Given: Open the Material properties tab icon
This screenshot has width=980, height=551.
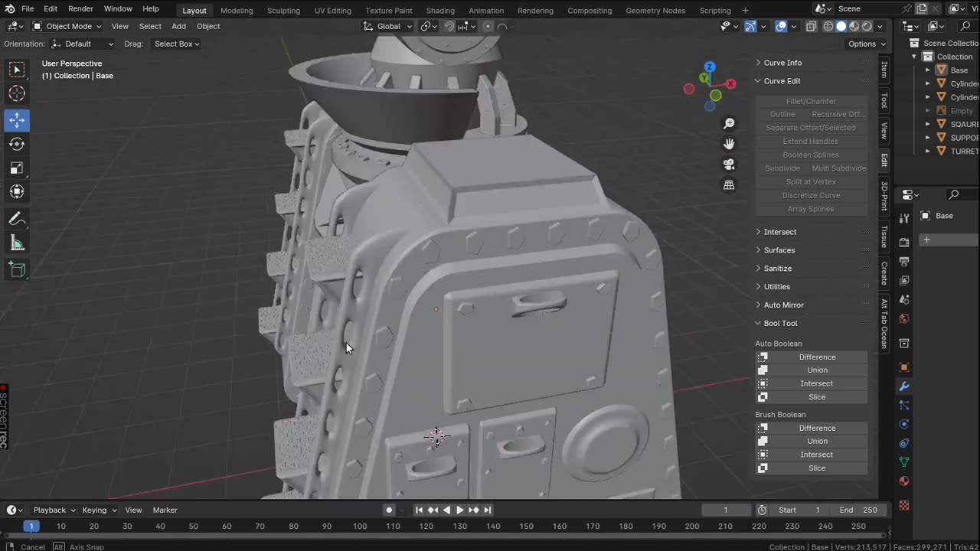Looking at the screenshot, I should 904,481.
